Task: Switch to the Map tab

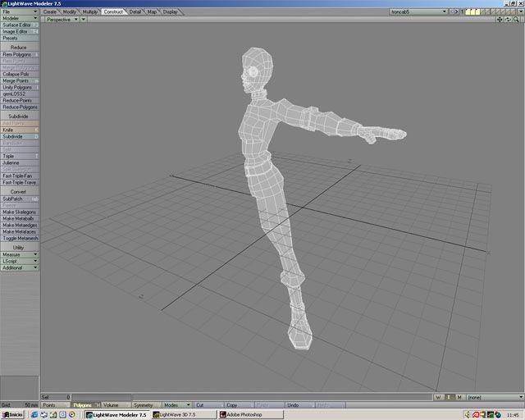Action: 152,11
